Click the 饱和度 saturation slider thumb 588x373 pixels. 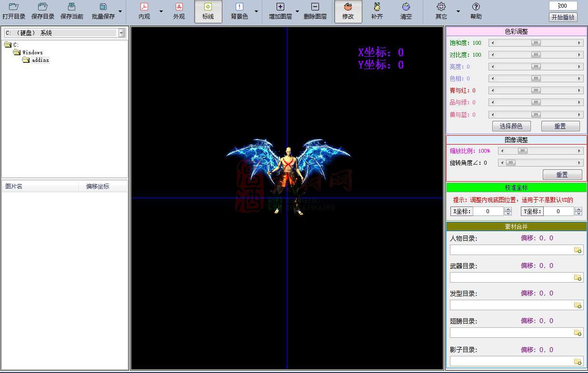(x=536, y=43)
